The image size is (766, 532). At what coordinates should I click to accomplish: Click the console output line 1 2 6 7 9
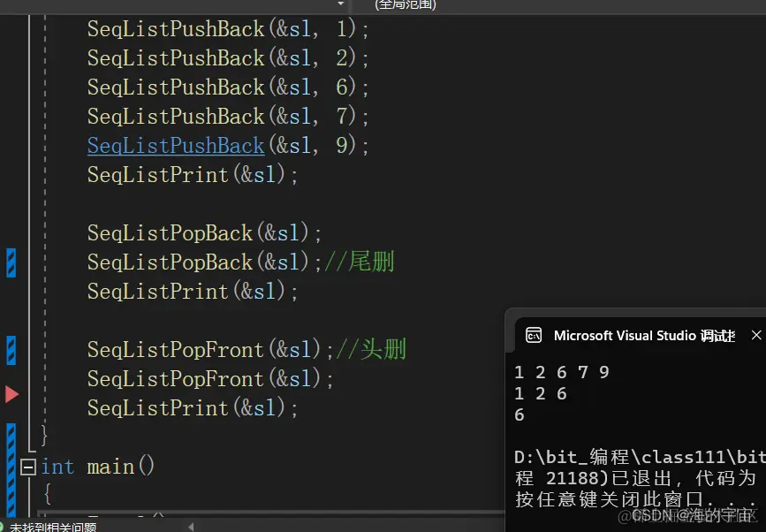tap(562, 372)
